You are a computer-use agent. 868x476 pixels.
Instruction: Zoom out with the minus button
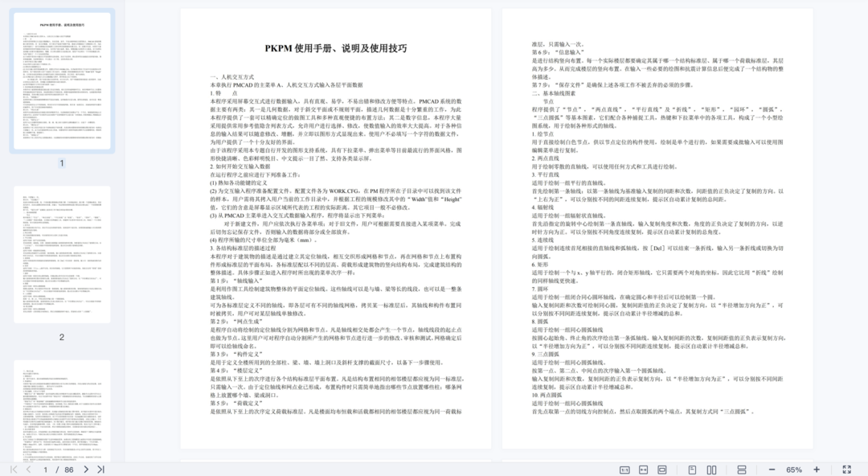click(x=772, y=470)
